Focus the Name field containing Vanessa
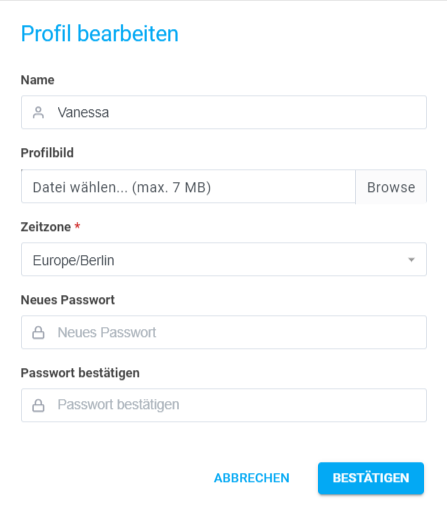The width and height of the screenshot is (447, 515). [224, 112]
